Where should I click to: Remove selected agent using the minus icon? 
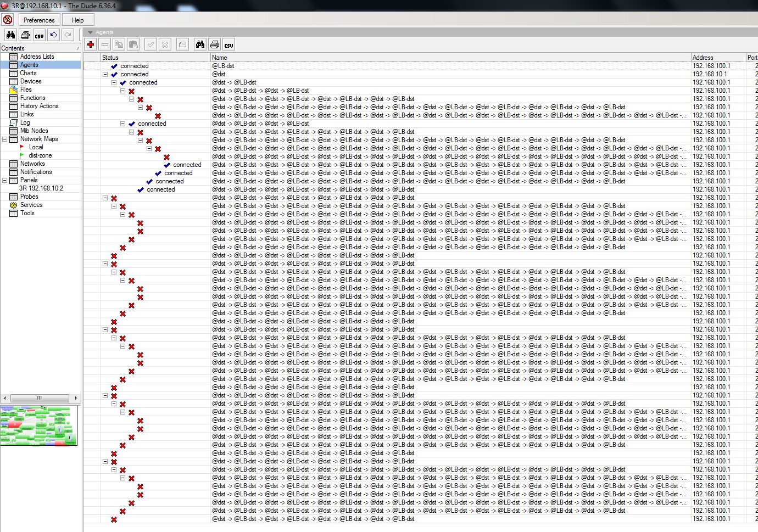click(104, 44)
